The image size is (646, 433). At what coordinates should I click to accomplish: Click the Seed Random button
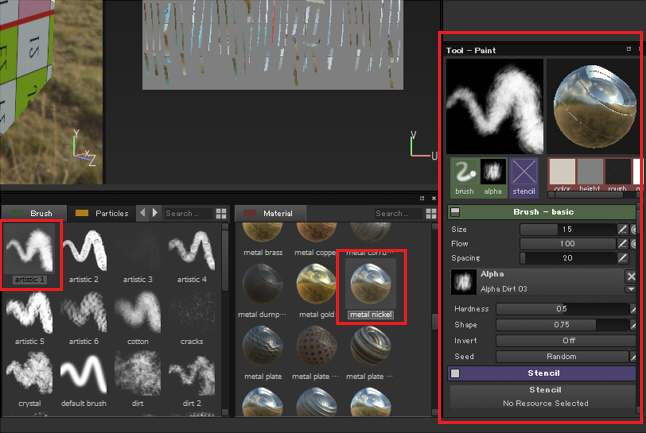pyautogui.click(x=561, y=356)
